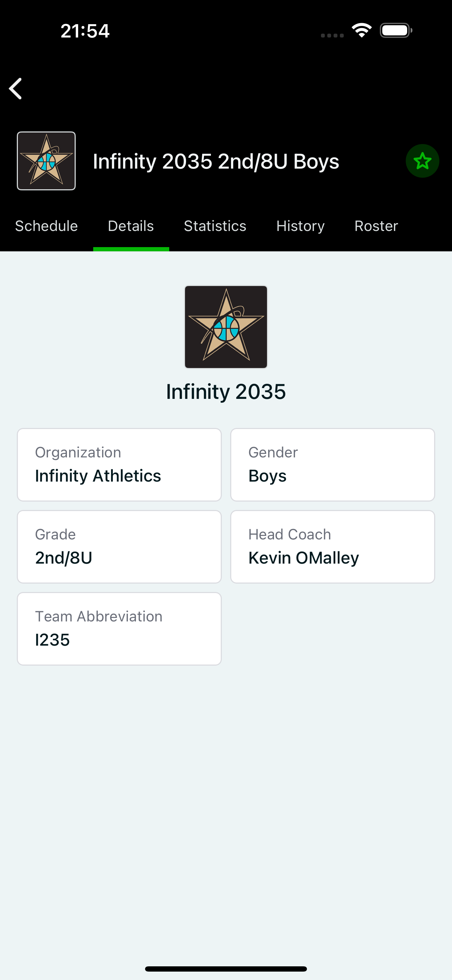Tap the back arrow icon
The height and width of the screenshot is (980, 452).
point(16,89)
